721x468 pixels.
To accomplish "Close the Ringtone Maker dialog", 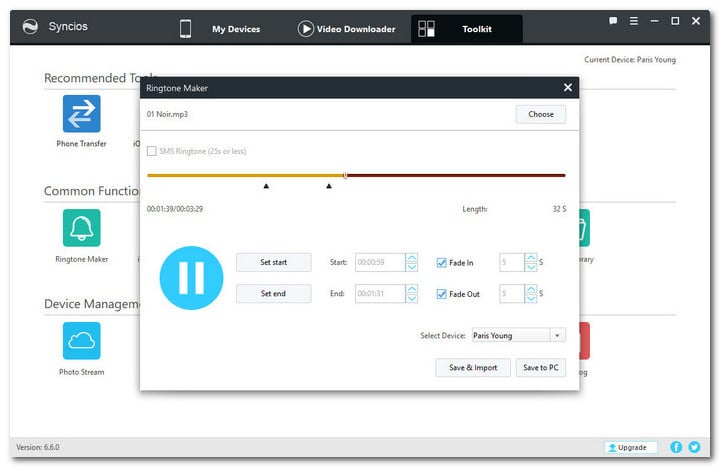I will 568,87.
